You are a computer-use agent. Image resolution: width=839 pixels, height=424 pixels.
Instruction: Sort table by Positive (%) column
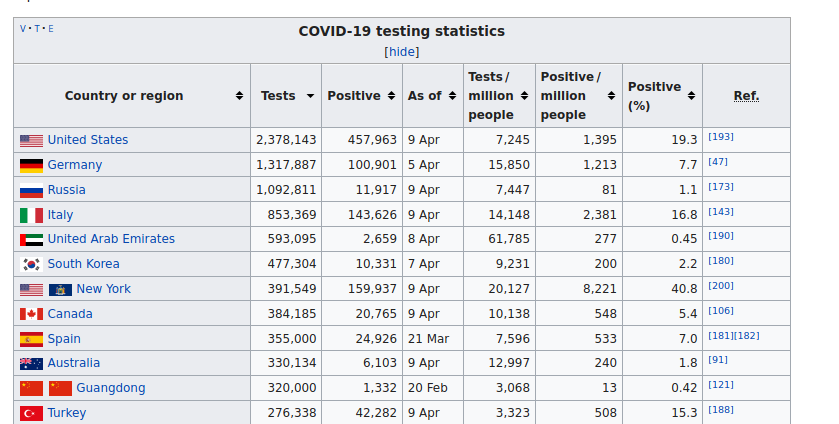pos(690,96)
